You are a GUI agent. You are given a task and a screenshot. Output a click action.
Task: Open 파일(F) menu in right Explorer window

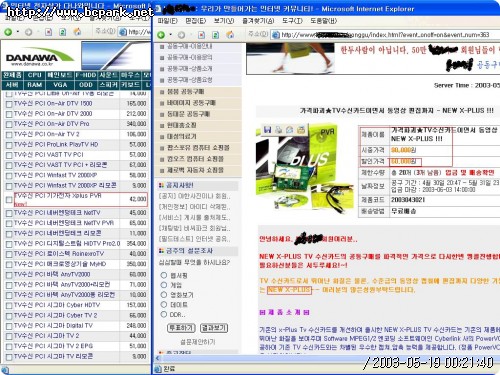[168, 21]
